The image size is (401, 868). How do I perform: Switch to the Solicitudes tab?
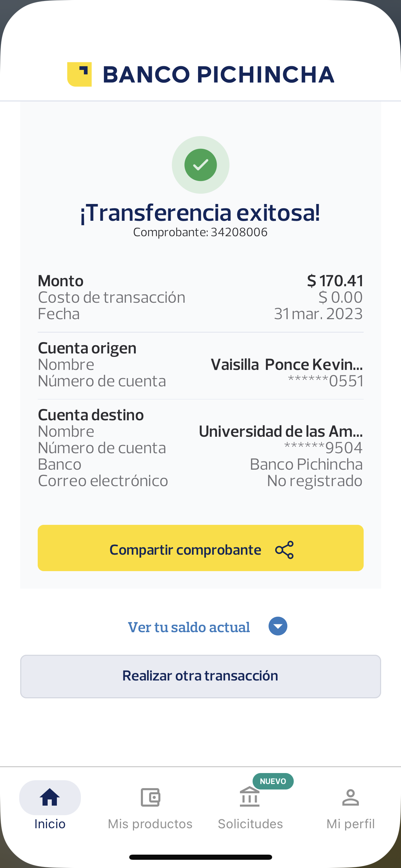[250, 823]
